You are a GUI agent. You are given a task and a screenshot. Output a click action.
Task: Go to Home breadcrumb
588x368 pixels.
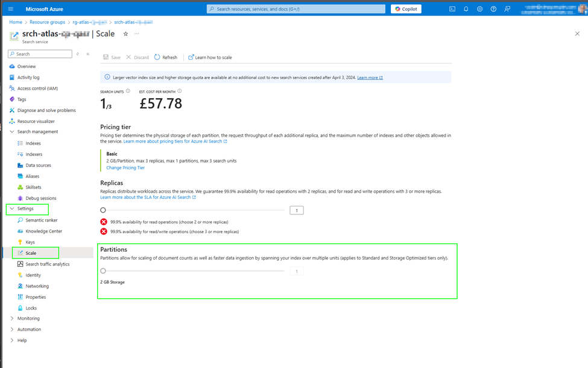pyautogui.click(x=16, y=22)
